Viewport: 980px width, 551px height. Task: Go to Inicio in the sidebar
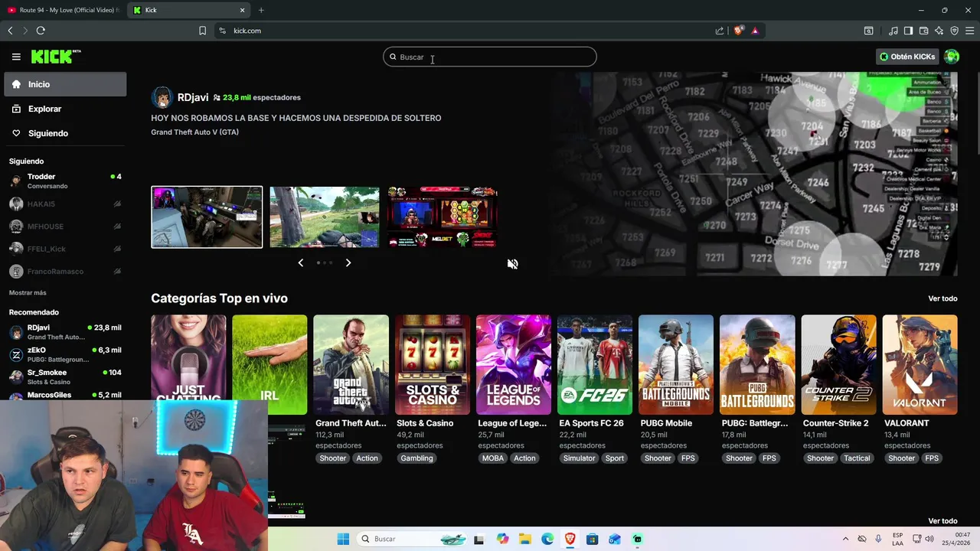pos(65,84)
